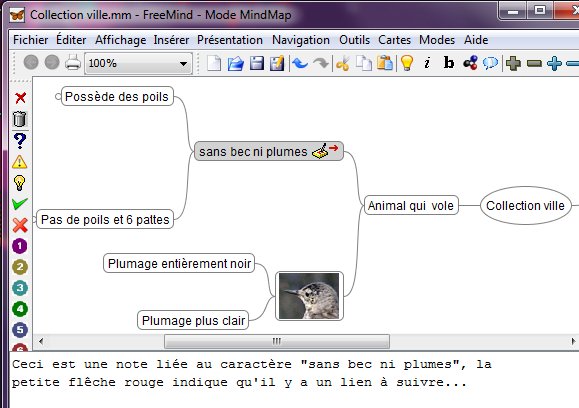Click the horizontal scrollbar thumb
Viewport: 579px width, 408px height.
(x=277, y=341)
